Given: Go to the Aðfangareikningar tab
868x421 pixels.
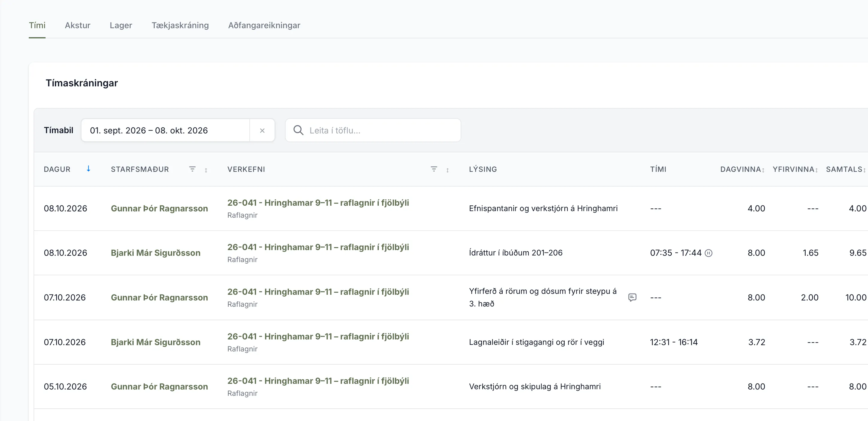Looking at the screenshot, I should click(x=264, y=25).
